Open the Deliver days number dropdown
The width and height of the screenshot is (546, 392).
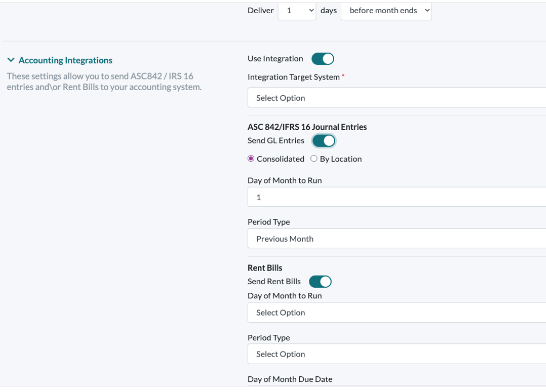click(297, 11)
